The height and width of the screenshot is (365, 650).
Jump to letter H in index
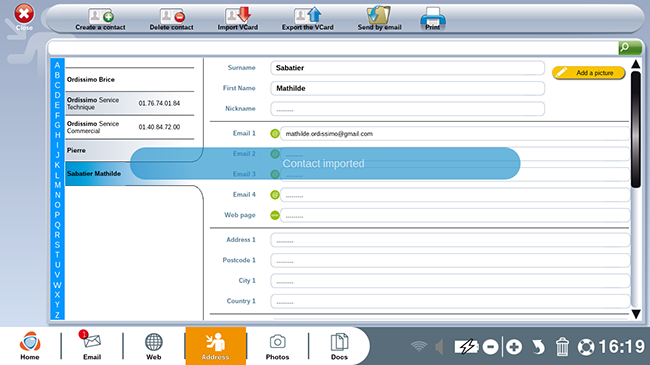(57, 135)
